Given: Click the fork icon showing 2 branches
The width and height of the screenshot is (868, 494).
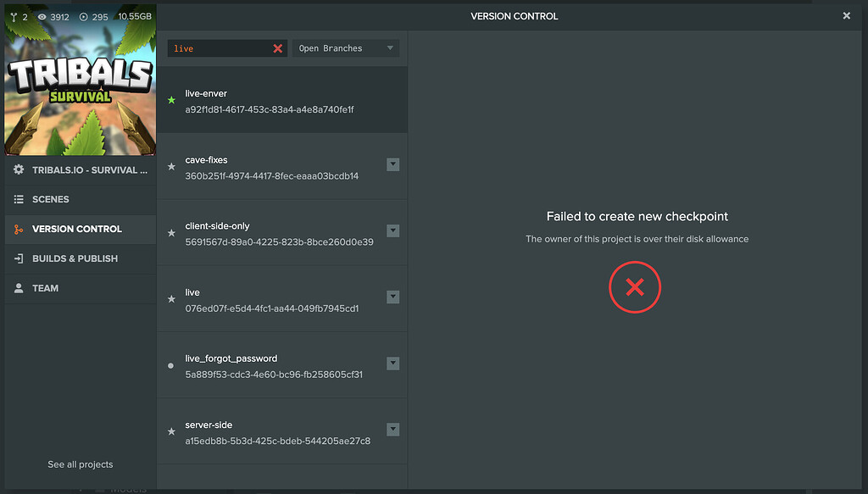Looking at the screenshot, I should point(16,15).
